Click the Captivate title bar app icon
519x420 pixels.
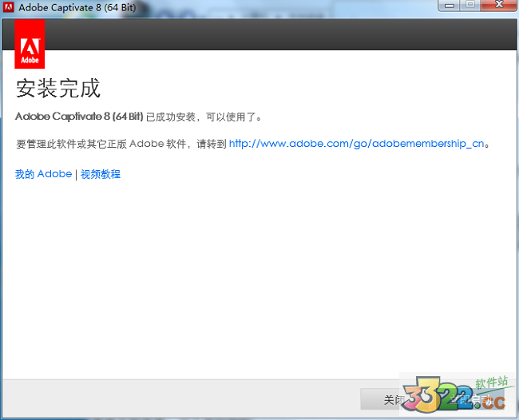coord(8,7)
